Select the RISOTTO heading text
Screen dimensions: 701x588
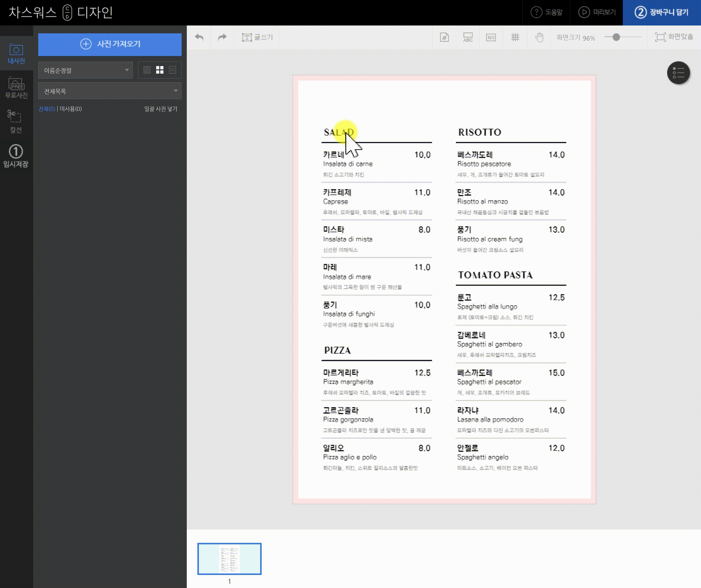(x=479, y=132)
